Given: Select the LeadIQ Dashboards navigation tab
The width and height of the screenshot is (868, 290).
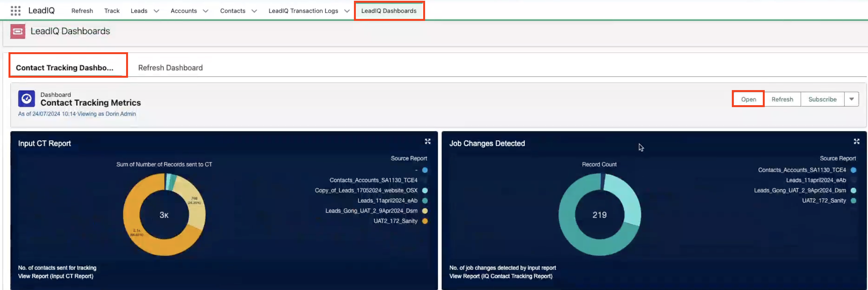Looking at the screenshot, I should (x=389, y=11).
